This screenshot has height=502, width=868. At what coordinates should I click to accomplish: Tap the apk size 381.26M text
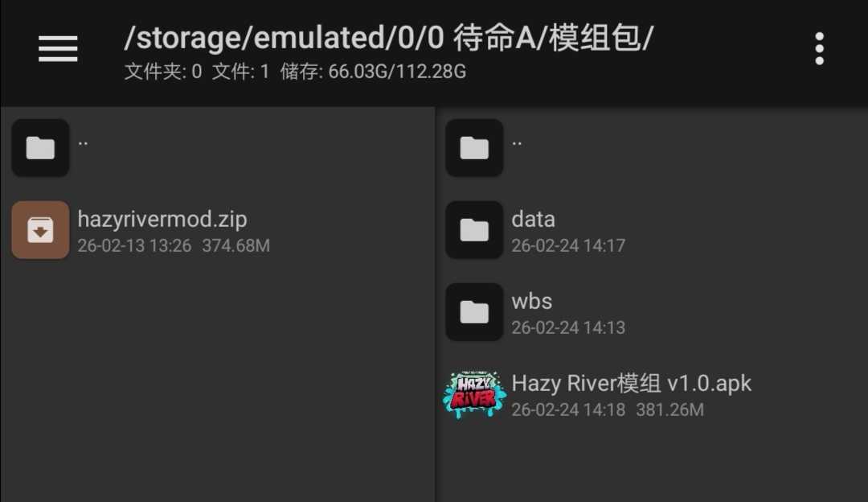click(669, 409)
